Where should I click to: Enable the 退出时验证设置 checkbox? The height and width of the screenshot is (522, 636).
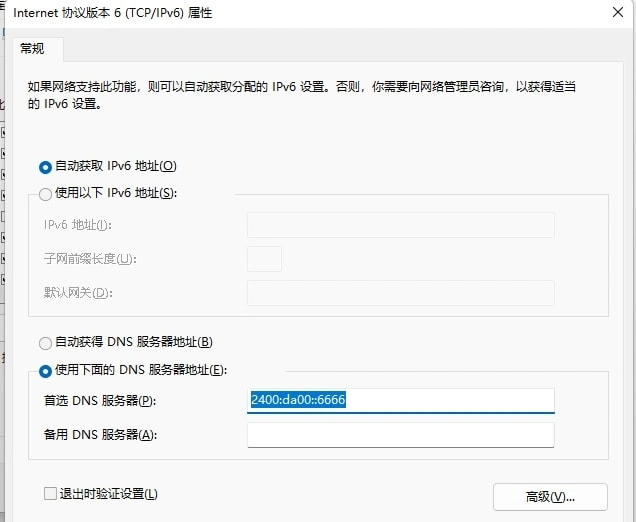pyautogui.click(x=50, y=494)
